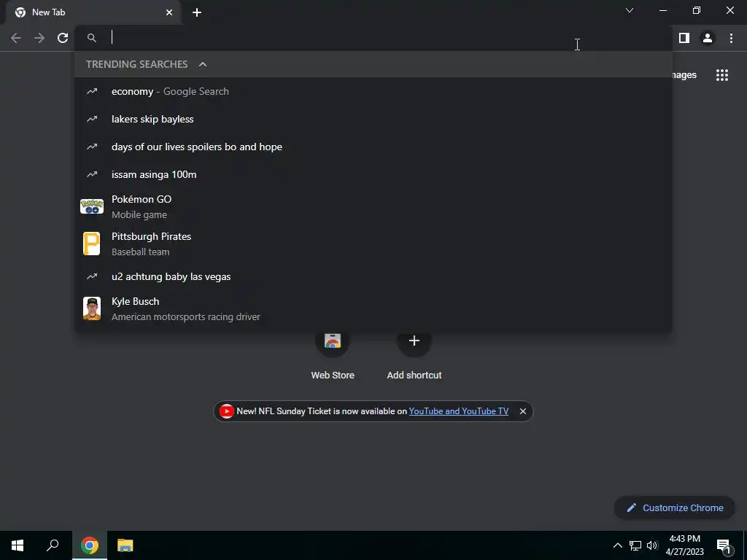Open the YouTube and YouTube TV link
Screen dimensions: 747x560
pyautogui.click(x=458, y=411)
